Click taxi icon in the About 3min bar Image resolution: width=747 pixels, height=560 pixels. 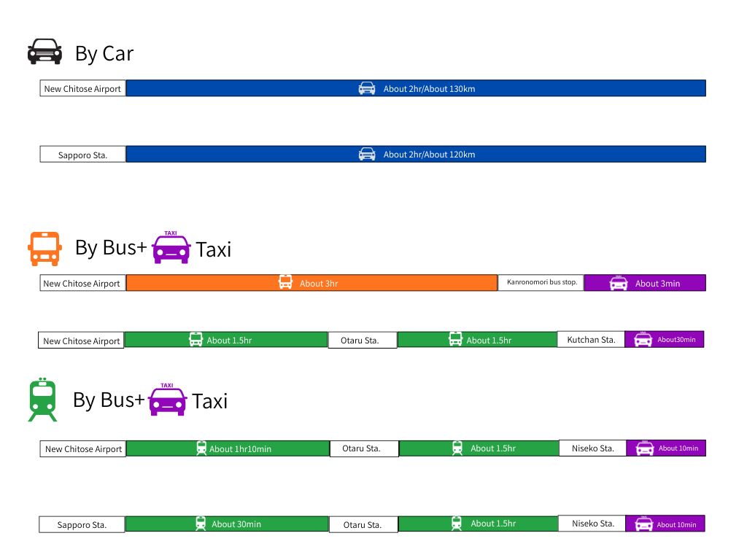coord(619,283)
